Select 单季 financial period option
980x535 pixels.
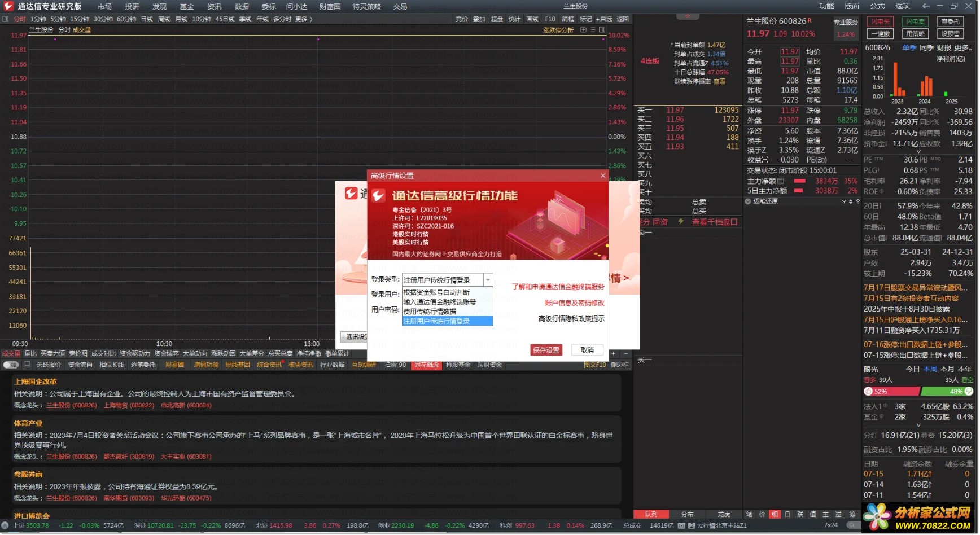(909, 48)
